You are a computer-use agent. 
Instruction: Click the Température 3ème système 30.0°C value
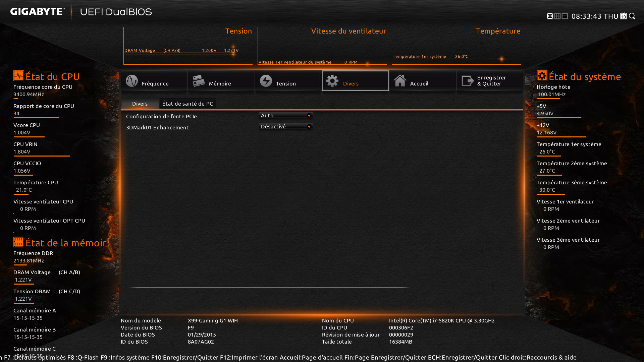point(547,190)
